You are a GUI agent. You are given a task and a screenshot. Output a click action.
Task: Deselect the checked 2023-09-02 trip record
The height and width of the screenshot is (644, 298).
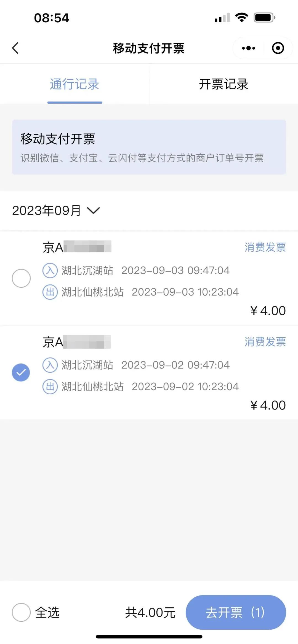click(x=21, y=373)
